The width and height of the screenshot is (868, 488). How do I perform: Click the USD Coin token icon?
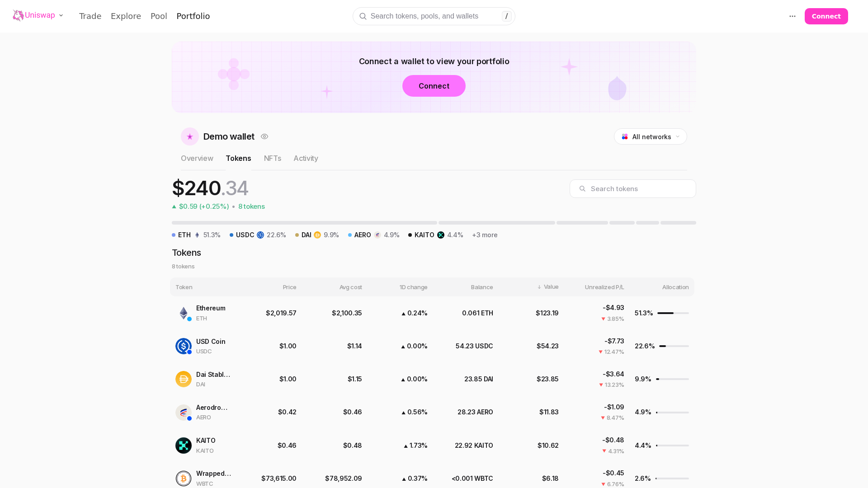pyautogui.click(x=184, y=346)
